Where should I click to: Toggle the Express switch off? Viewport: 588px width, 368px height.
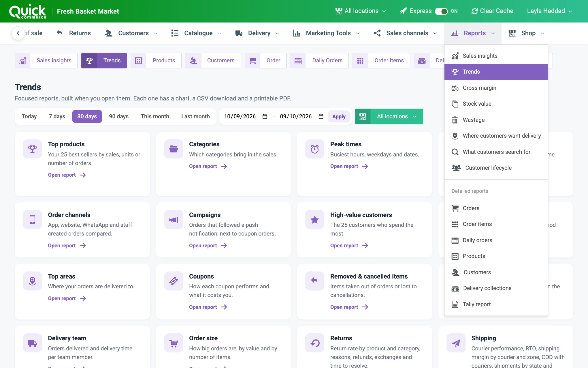tap(441, 11)
